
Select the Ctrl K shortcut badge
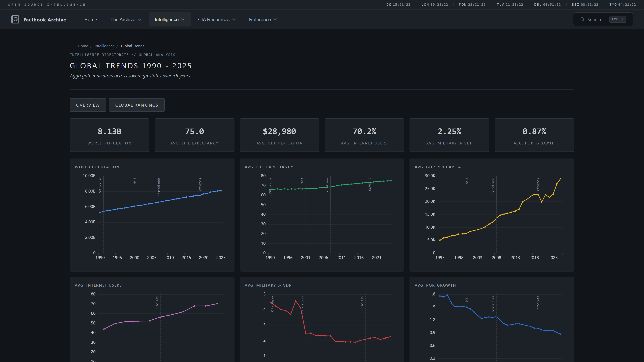[x=618, y=19]
